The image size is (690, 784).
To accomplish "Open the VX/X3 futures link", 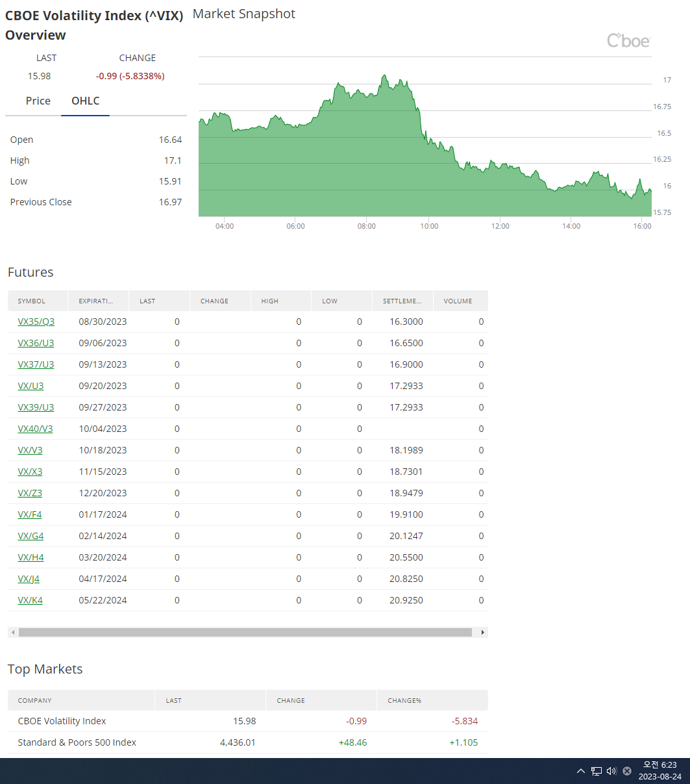I will 30,472.
